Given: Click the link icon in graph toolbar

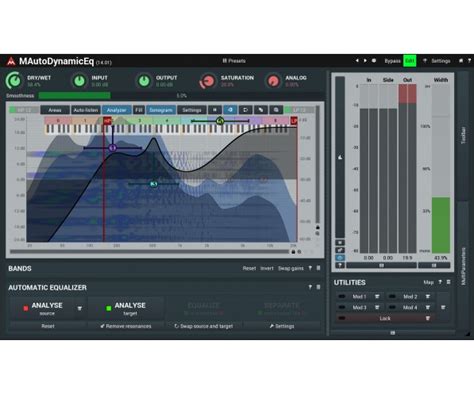Looking at the screenshot, I should pos(261,110).
